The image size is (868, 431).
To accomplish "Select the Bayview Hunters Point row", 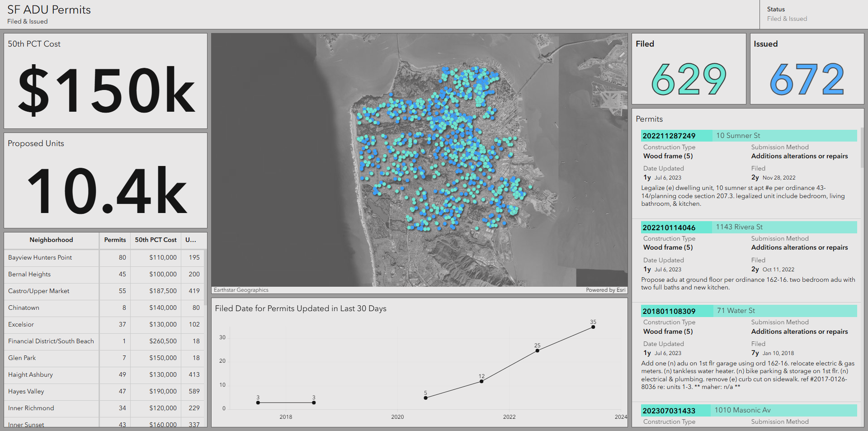I will 51,257.
